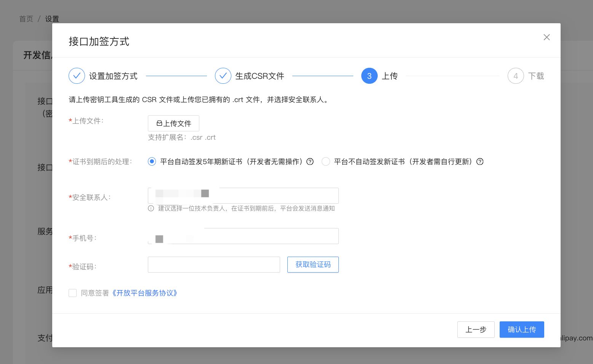Screen dimensions: 593x364
Task: Navigate to 首页 in the breadcrumb
Action: [x=26, y=19]
